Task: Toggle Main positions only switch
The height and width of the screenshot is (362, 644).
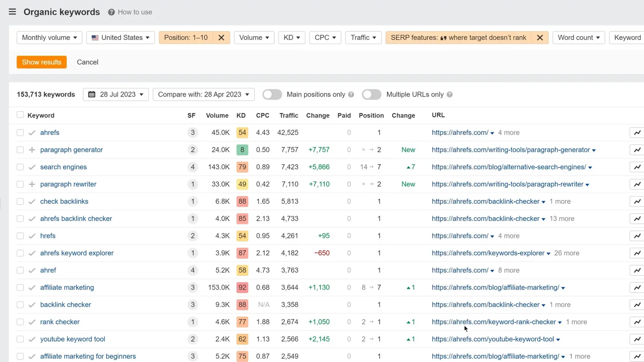Action: (x=272, y=95)
